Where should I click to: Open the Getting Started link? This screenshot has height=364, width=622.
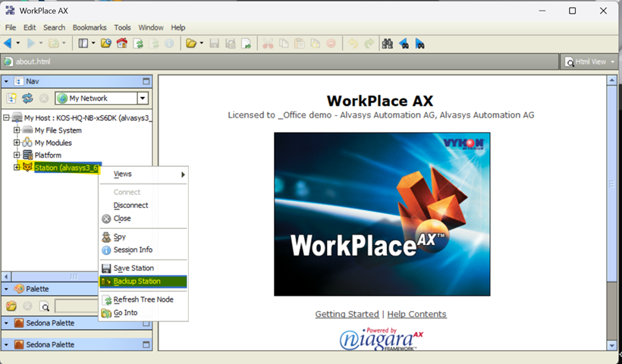[x=347, y=314]
